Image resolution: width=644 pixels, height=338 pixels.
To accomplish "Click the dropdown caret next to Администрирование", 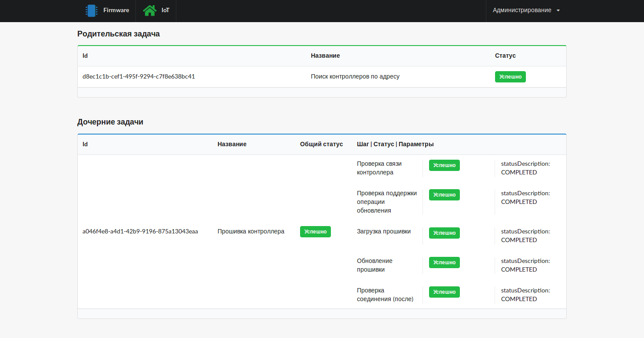I will point(558,10).
